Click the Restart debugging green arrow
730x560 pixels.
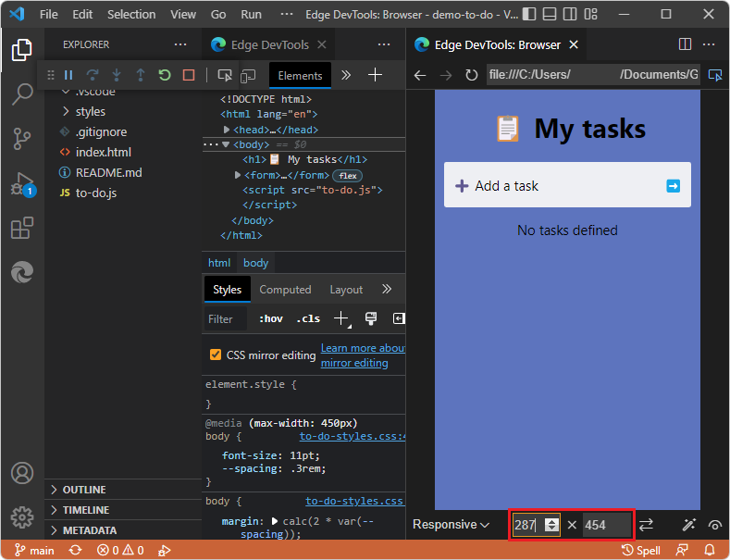[165, 76]
